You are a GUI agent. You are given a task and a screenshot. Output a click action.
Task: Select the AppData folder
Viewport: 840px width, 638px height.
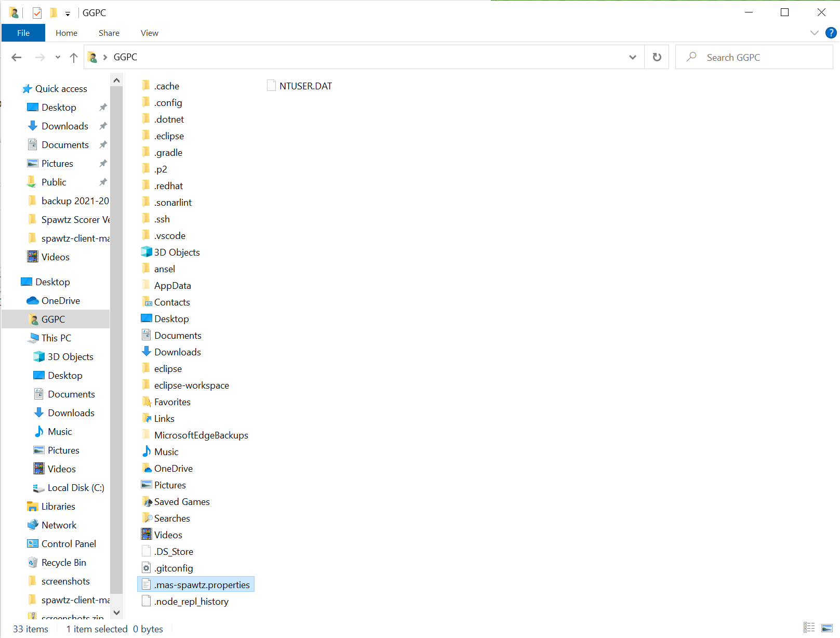coord(167,285)
